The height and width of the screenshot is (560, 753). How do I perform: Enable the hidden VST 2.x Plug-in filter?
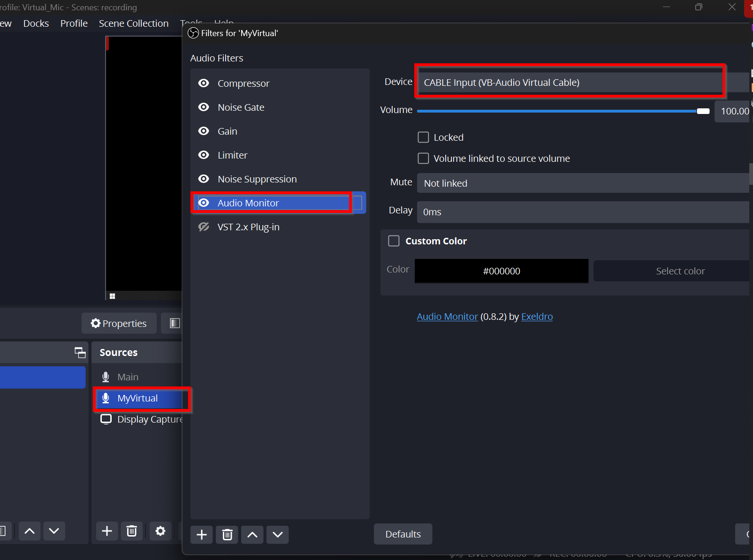pyautogui.click(x=204, y=227)
